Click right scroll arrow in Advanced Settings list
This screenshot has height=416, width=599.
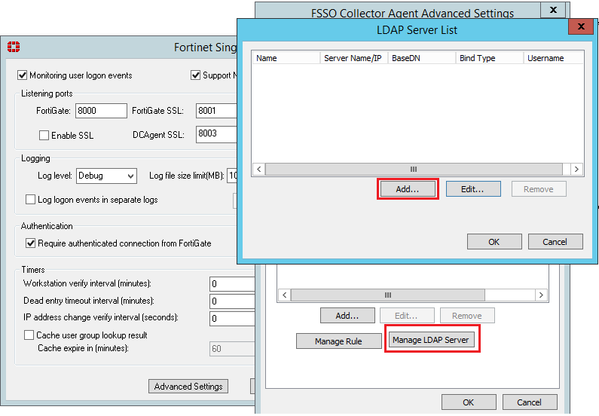541,295
